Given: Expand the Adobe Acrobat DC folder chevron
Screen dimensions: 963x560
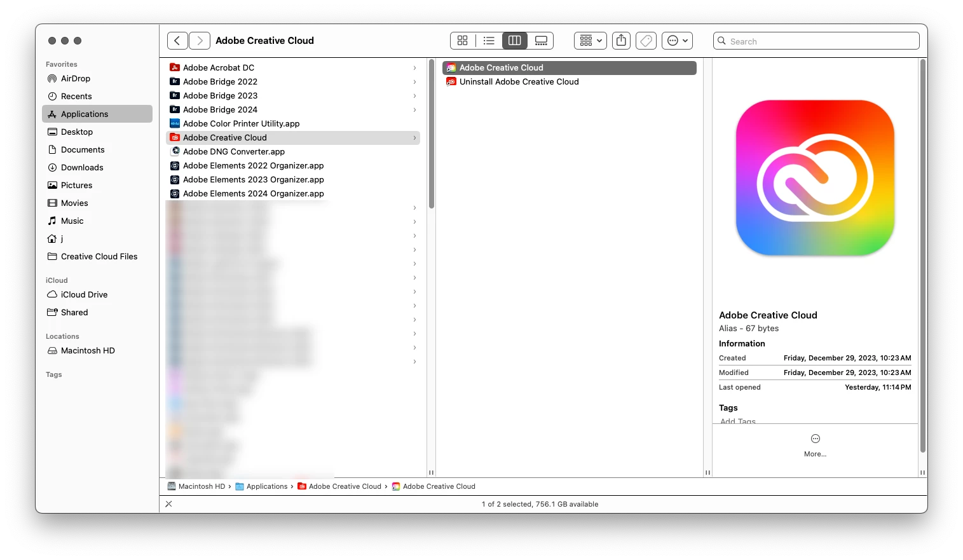Looking at the screenshot, I should coord(414,68).
